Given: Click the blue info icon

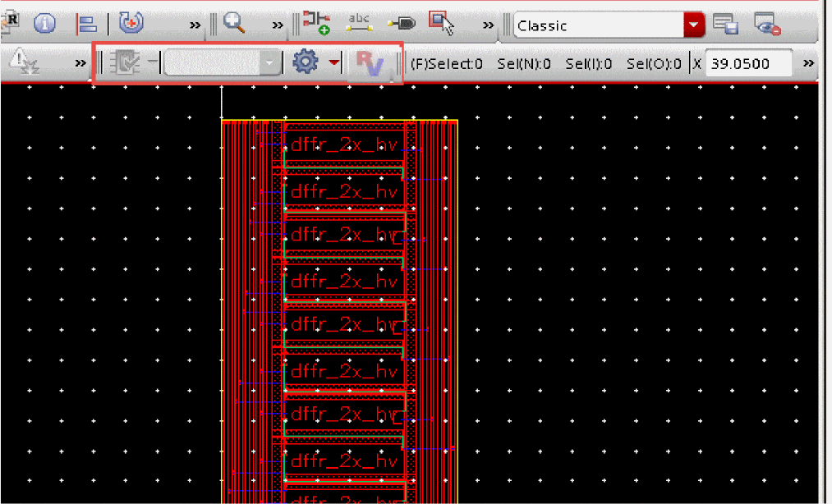Looking at the screenshot, I should coord(44,25).
